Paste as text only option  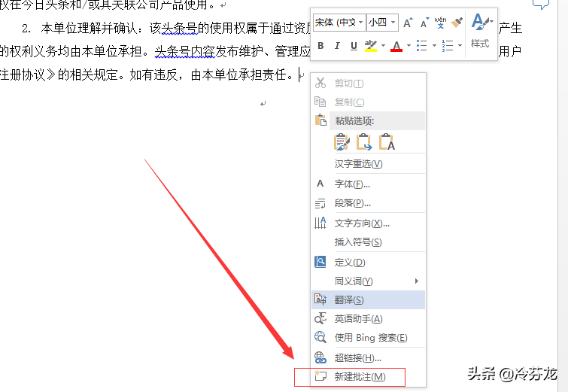point(387,142)
